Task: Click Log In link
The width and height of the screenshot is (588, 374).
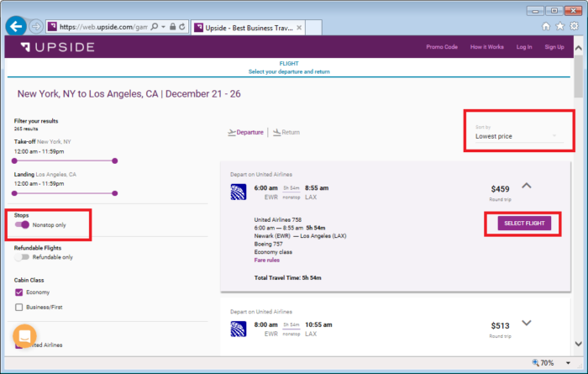Action: coord(524,47)
